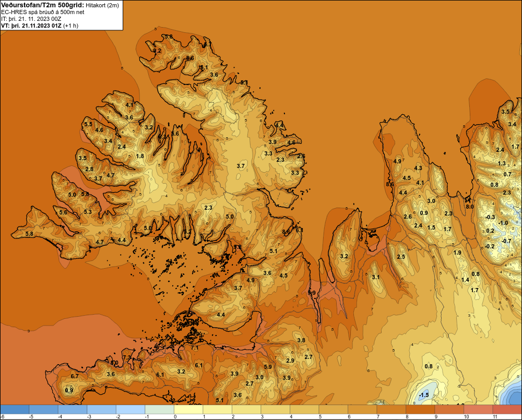Click the '-0.2' temperature value on the map
The image size is (522, 420).
[490, 247]
